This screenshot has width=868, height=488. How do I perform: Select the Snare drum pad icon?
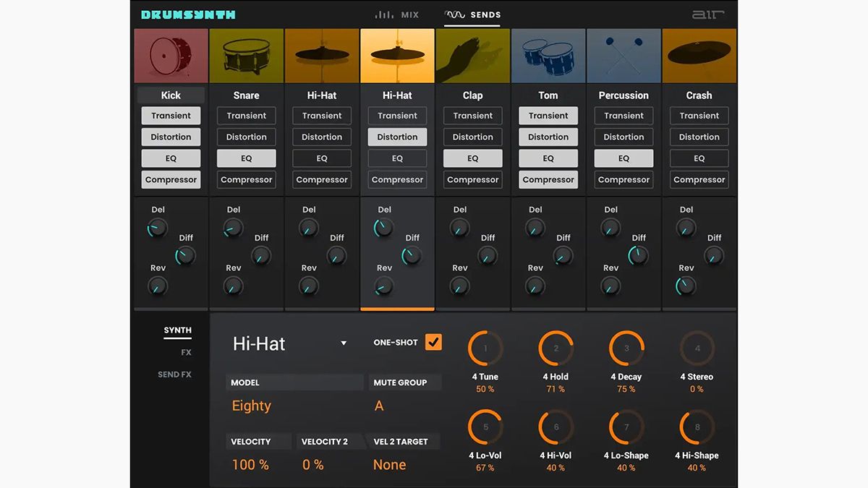[246, 55]
